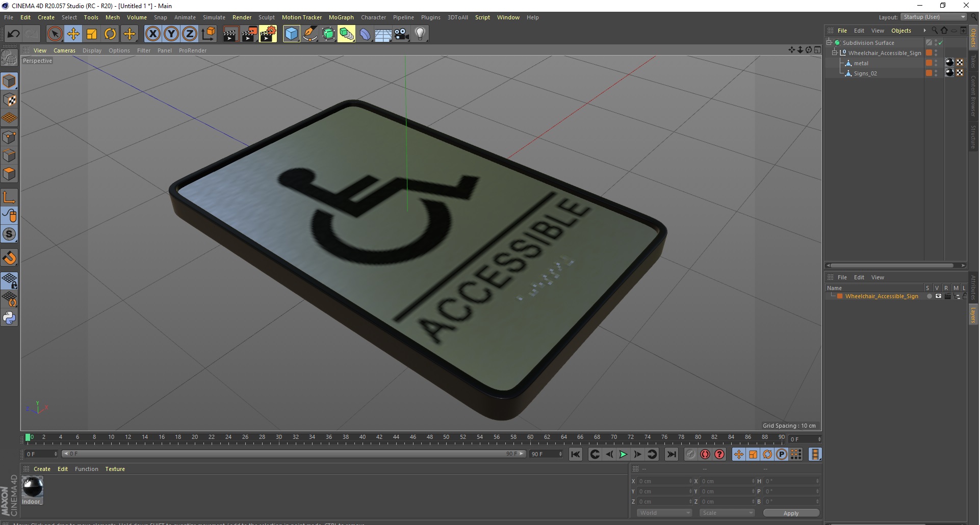This screenshot has height=525, width=980.
Task: Collapse Wheelchair_Accessible_Sign object hierarchy
Action: pos(835,53)
